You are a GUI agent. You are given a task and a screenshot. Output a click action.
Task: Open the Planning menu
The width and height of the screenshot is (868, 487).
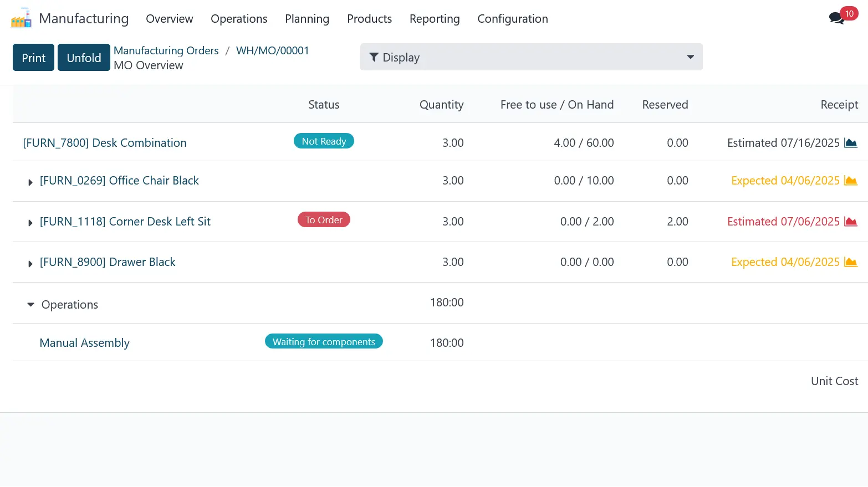(307, 19)
